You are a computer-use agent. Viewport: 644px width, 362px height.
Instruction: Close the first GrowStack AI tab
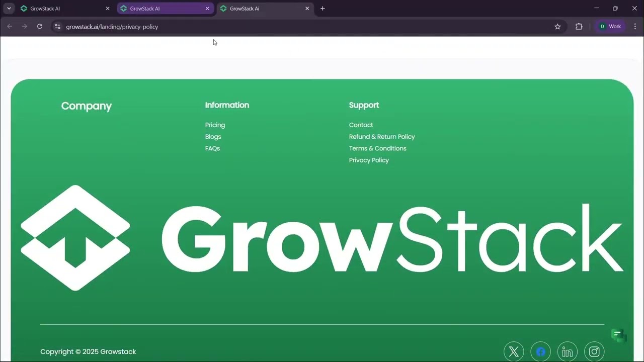coord(107,9)
